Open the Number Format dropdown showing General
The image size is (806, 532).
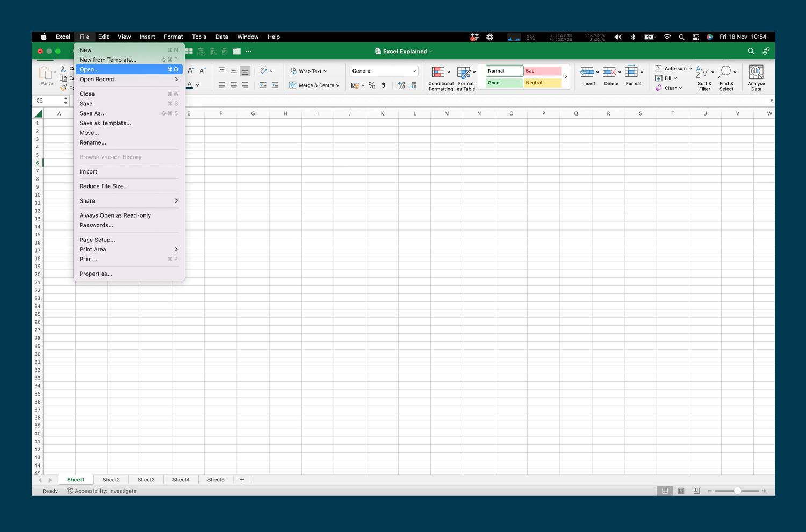click(383, 70)
